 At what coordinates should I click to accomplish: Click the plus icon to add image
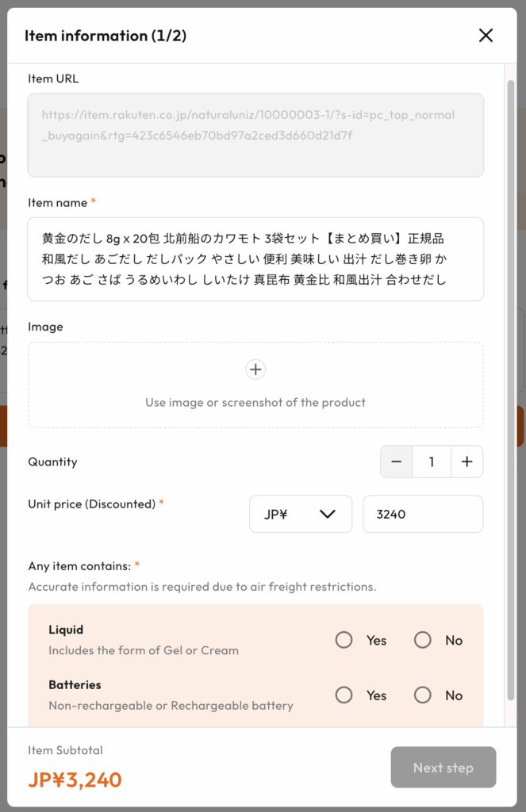click(255, 370)
